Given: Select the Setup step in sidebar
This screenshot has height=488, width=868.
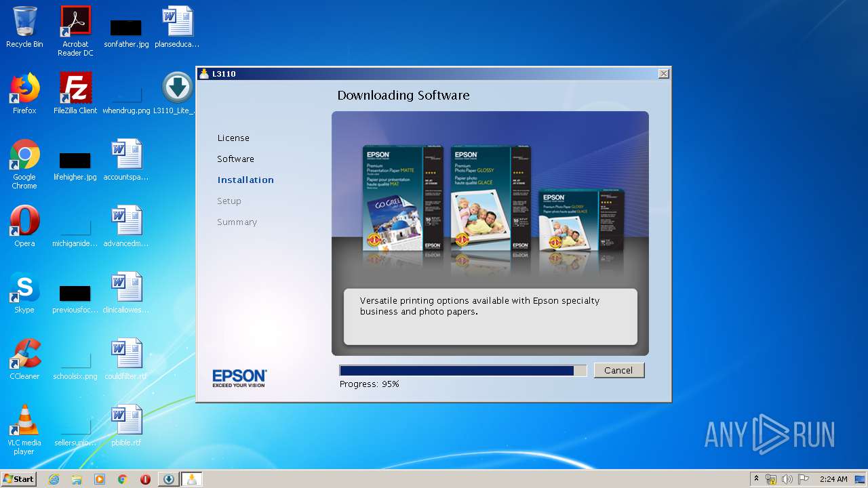Looking at the screenshot, I should click(229, 201).
